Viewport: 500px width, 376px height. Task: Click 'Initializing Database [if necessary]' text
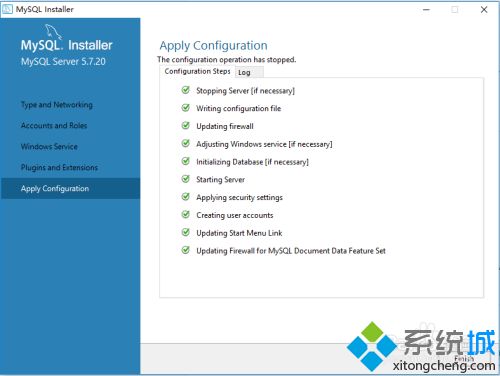click(252, 162)
